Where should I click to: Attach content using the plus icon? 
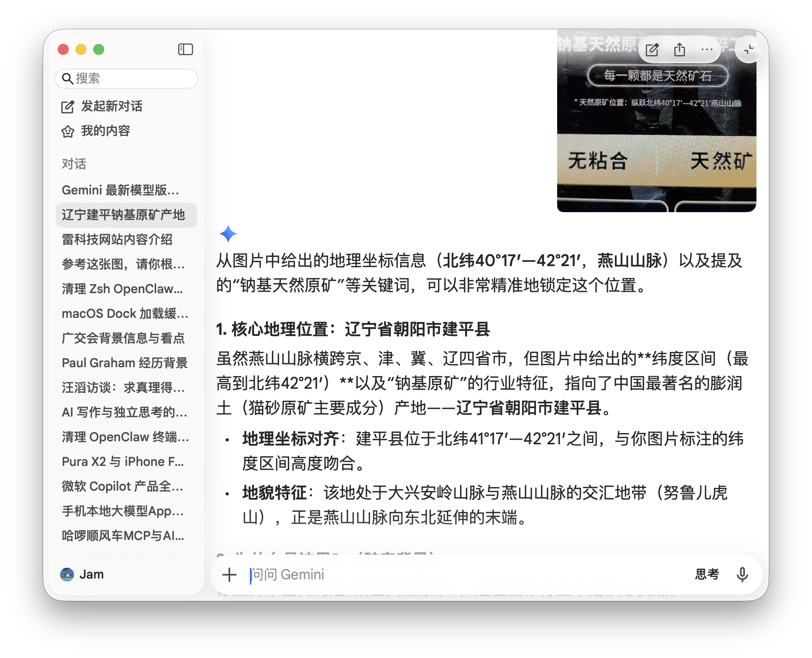click(x=229, y=574)
